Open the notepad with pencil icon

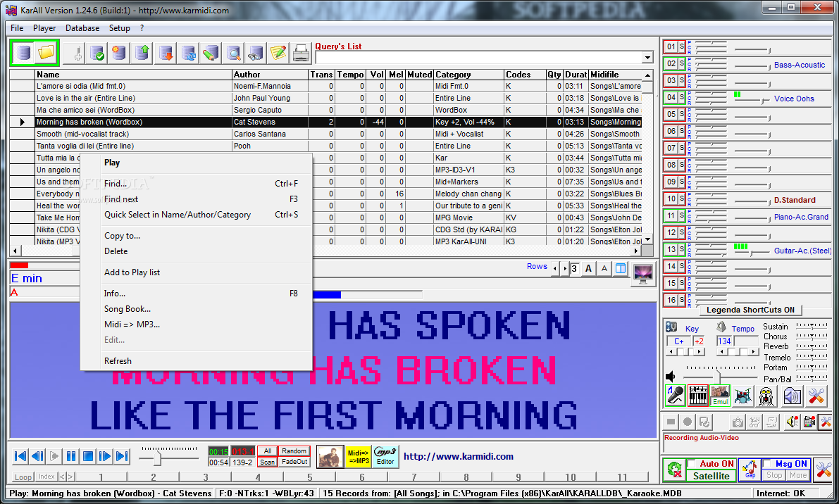[x=278, y=53]
